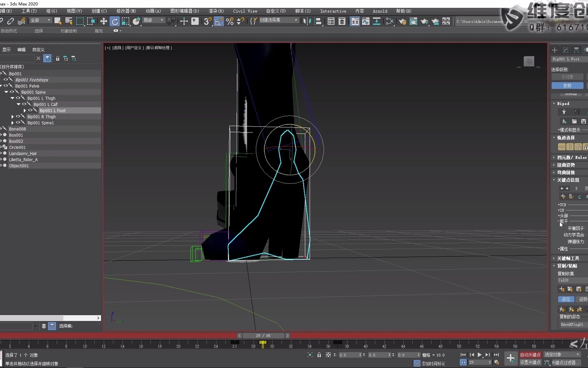Open the Biped file load icon
This screenshot has width=588, height=368.
click(x=574, y=121)
